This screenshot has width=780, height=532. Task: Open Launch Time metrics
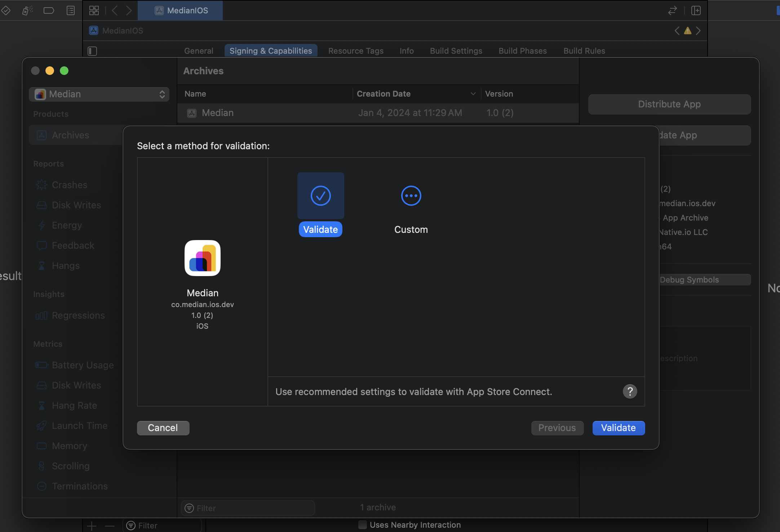pyautogui.click(x=80, y=426)
